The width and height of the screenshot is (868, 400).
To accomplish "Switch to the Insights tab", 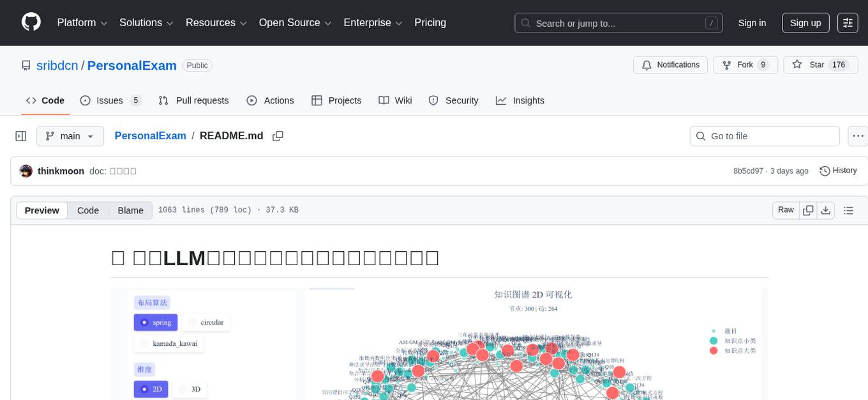I will 520,100.
